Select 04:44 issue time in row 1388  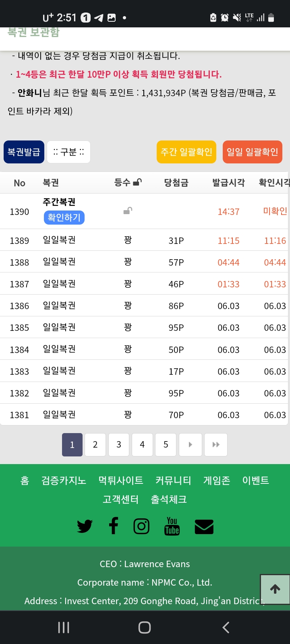click(x=228, y=262)
